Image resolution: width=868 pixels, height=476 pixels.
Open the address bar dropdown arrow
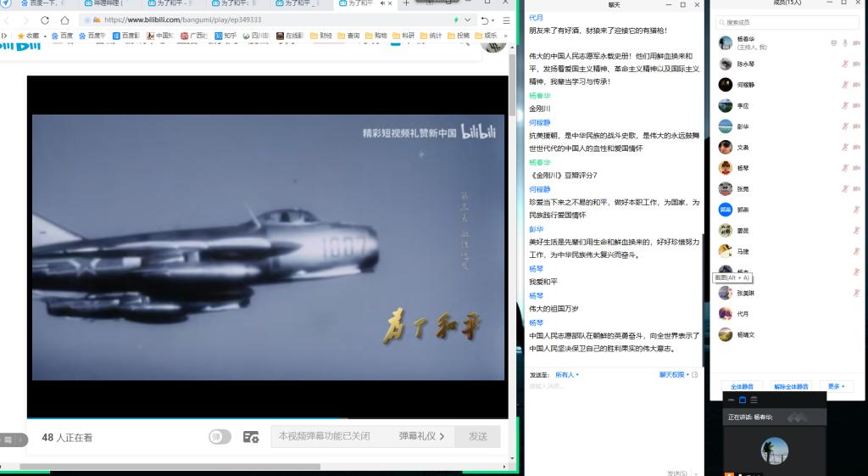pos(468,20)
